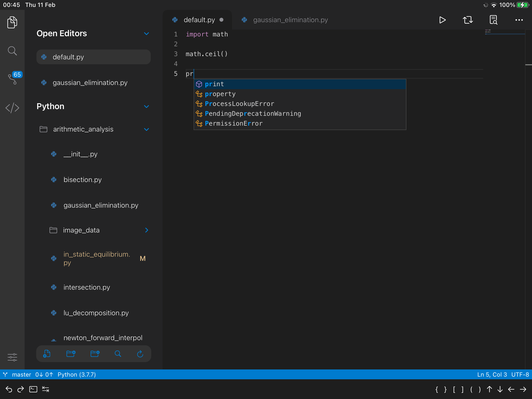This screenshot has width=532, height=399.
Task: Create a new file from the sidebar toolbar
Action: point(47,354)
